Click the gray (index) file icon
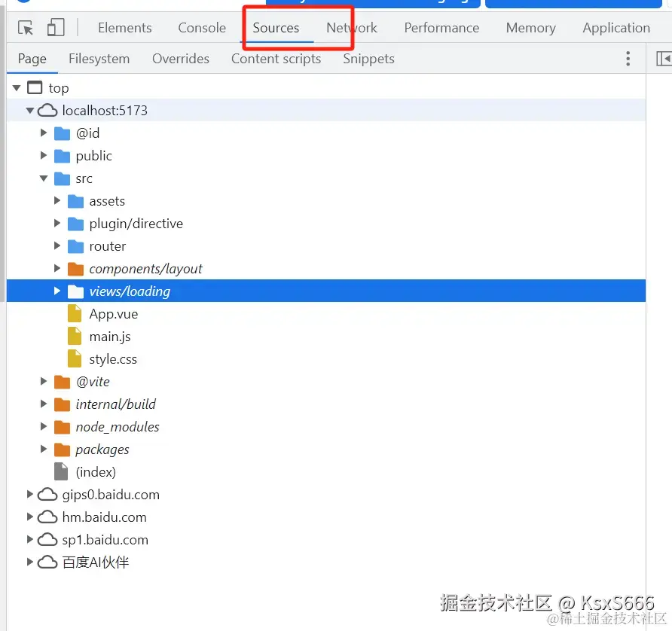The image size is (672, 631). 61,471
